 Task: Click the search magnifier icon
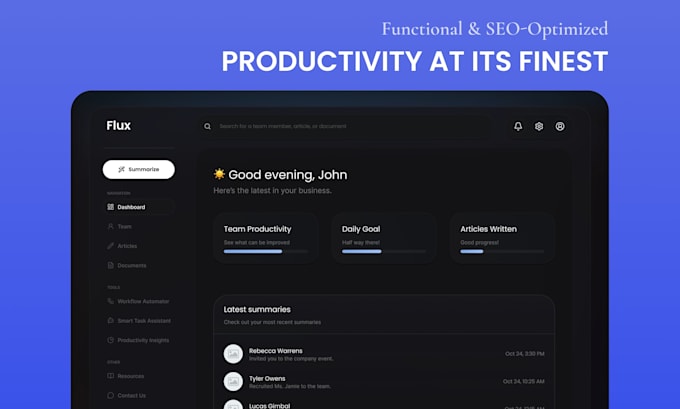click(x=207, y=126)
